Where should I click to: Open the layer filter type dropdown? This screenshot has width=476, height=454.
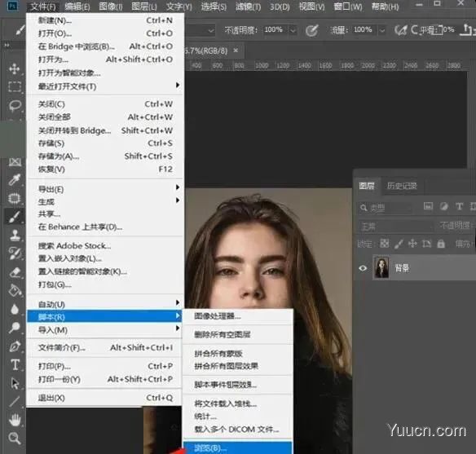pos(386,208)
